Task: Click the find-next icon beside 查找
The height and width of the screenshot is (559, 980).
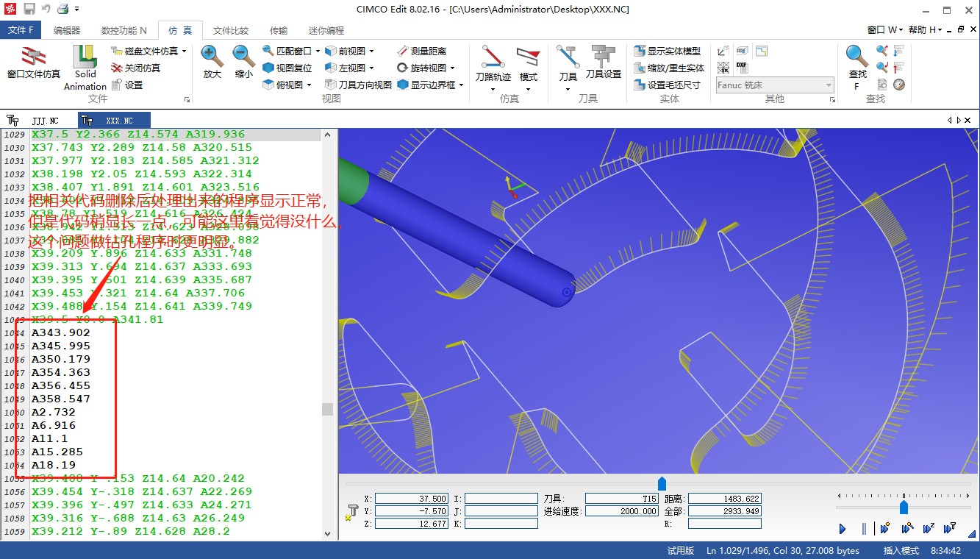Action: coord(881,51)
